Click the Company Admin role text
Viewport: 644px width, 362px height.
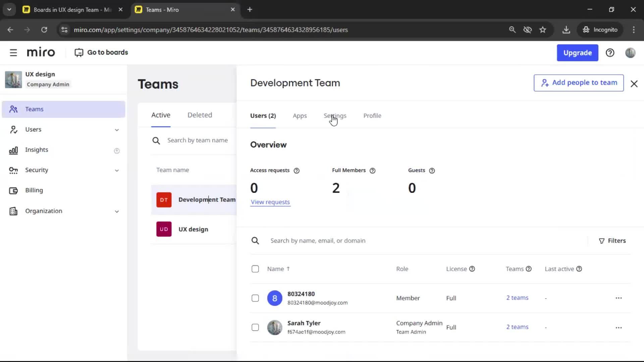pyautogui.click(x=419, y=323)
